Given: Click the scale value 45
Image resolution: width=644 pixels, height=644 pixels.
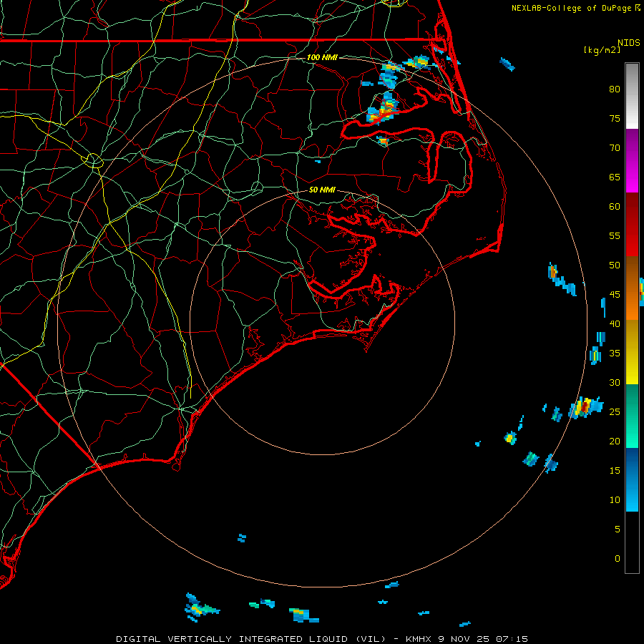Looking at the screenshot, I should (x=615, y=295).
